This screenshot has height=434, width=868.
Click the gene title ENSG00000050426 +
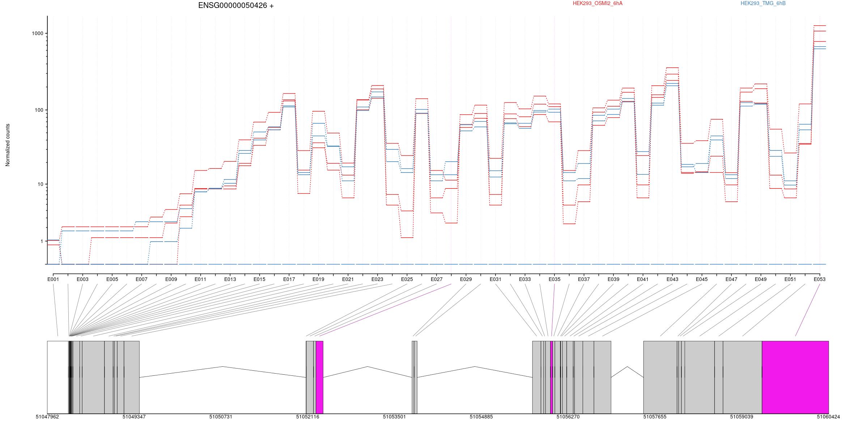tap(236, 5)
